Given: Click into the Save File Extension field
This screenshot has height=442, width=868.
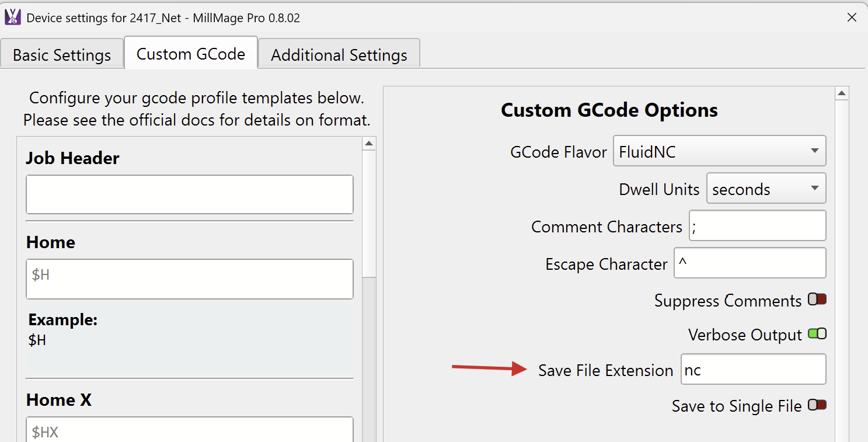Looking at the screenshot, I should (x=754, y=370).
